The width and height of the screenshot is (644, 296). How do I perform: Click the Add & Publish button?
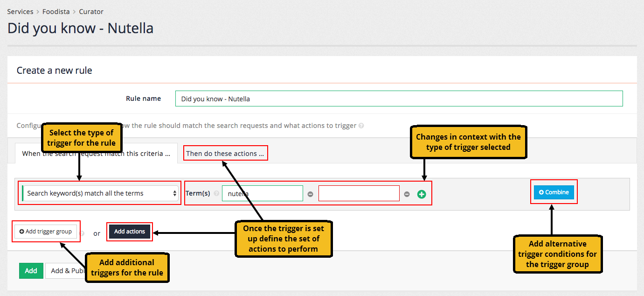[65, 271]
